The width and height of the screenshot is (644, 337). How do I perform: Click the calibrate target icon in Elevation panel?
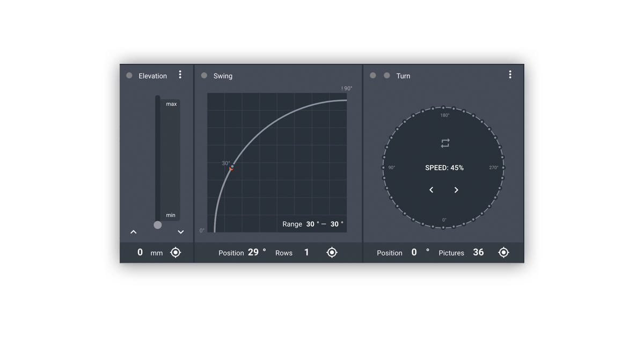[x=175, y=252]
